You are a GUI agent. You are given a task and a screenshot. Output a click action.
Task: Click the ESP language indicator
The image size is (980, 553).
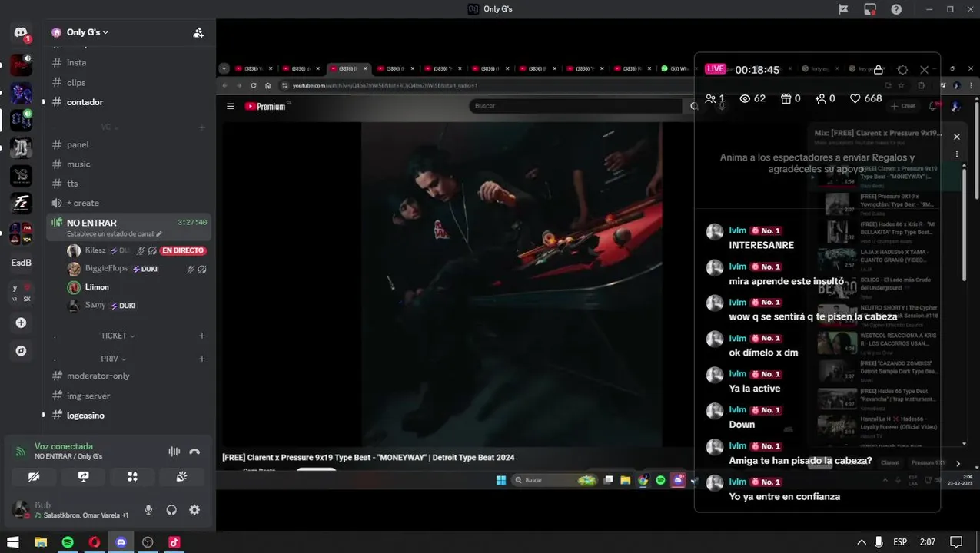[x=900, y=542]
